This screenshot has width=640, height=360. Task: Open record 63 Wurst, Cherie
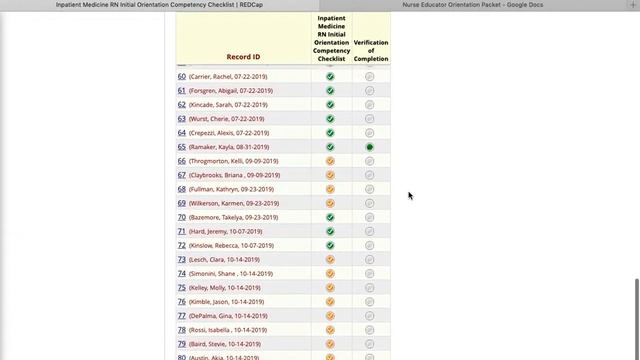point(182,119)
